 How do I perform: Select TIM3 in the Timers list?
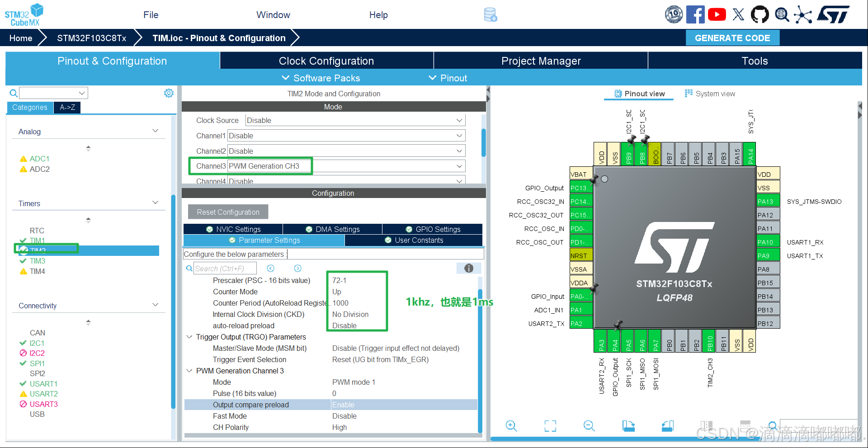38,261
